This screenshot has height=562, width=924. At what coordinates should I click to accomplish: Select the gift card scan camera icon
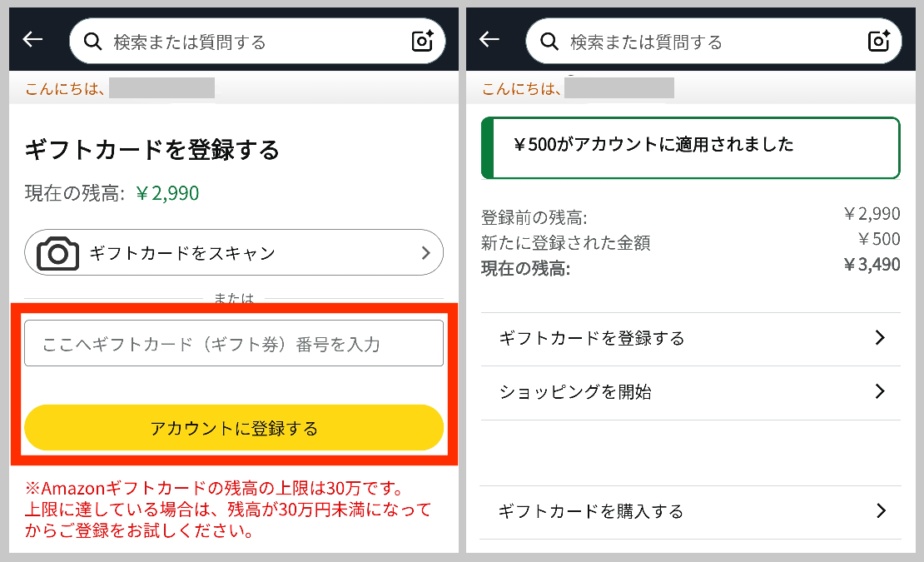pyautogui.click(x=57, y=252)
